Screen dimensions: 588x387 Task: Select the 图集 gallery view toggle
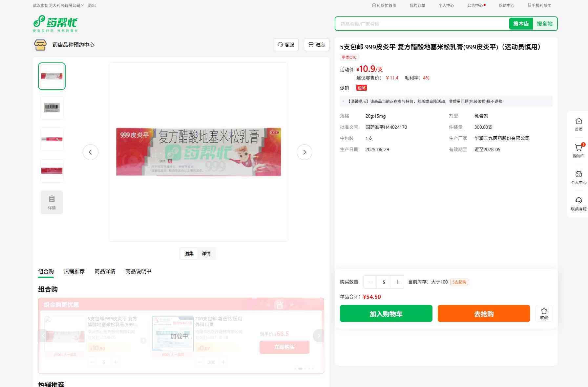(x=189, y=254)
